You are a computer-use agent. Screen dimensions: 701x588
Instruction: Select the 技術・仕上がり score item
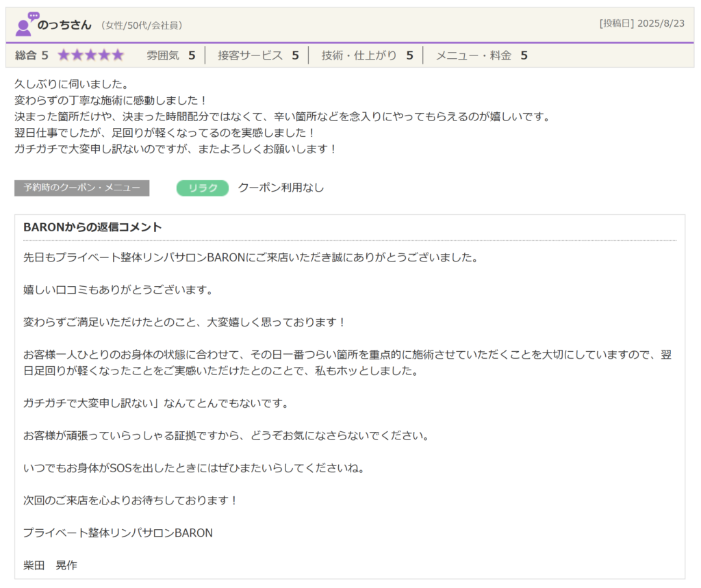(367, 55)
